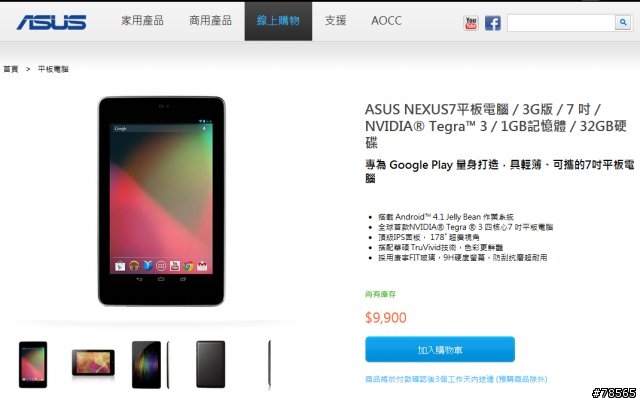Open the AOCC menu item
Screen dimensions: 640x401
tap(386, 20)
